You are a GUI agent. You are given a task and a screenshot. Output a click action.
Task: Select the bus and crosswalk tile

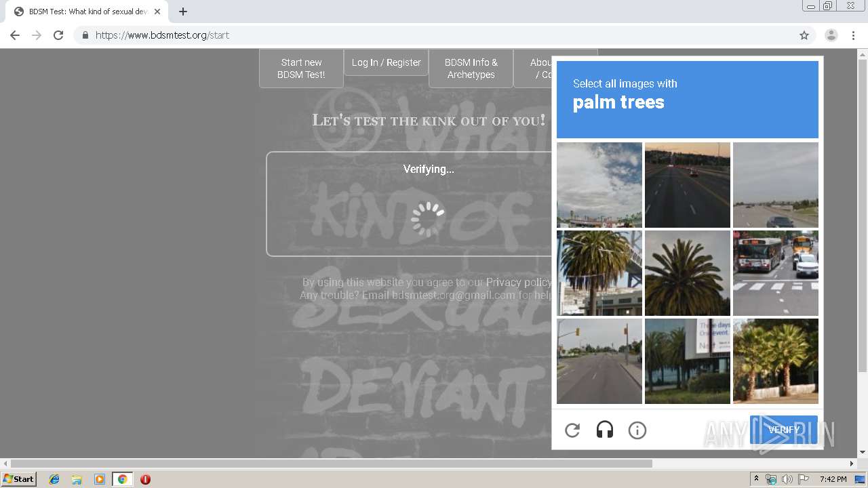click(776, 273)
